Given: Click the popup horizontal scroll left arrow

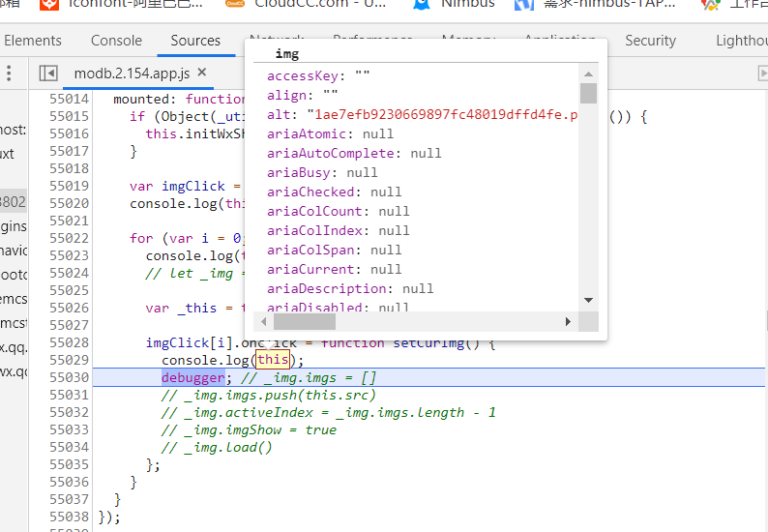Looking at the screenshot, I should point(264,322).
